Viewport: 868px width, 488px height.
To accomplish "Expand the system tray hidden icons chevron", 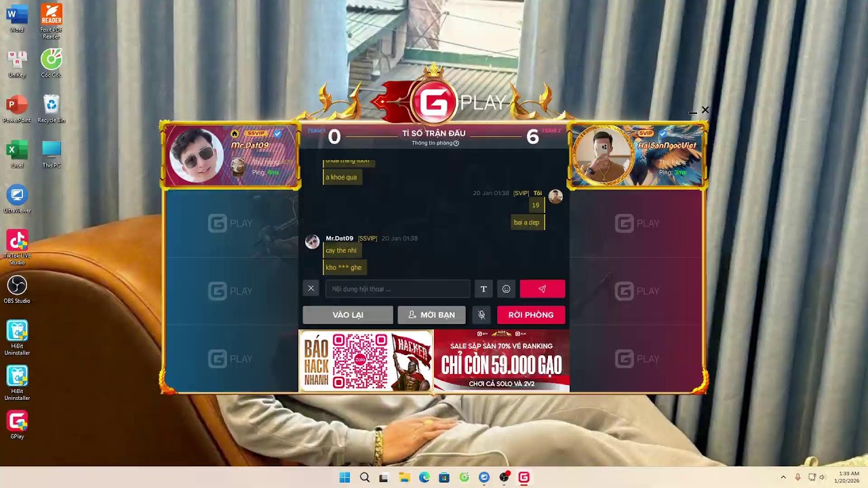I will tap(783, 477).
